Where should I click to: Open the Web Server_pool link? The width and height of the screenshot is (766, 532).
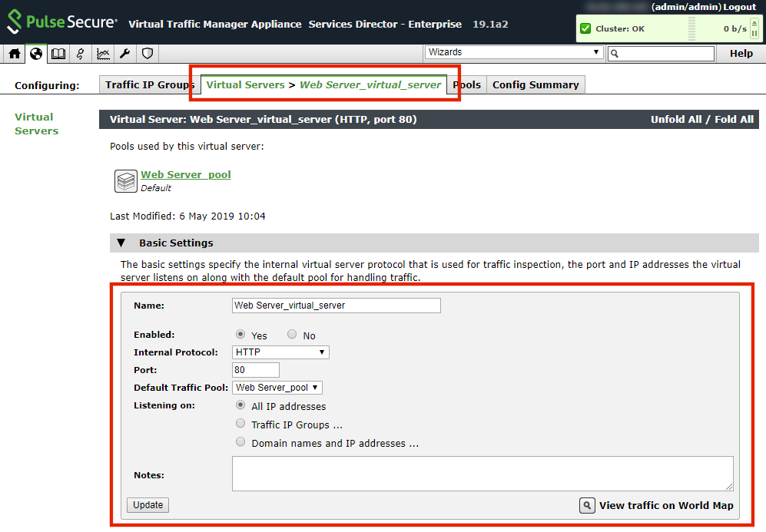tap(186, 175)
